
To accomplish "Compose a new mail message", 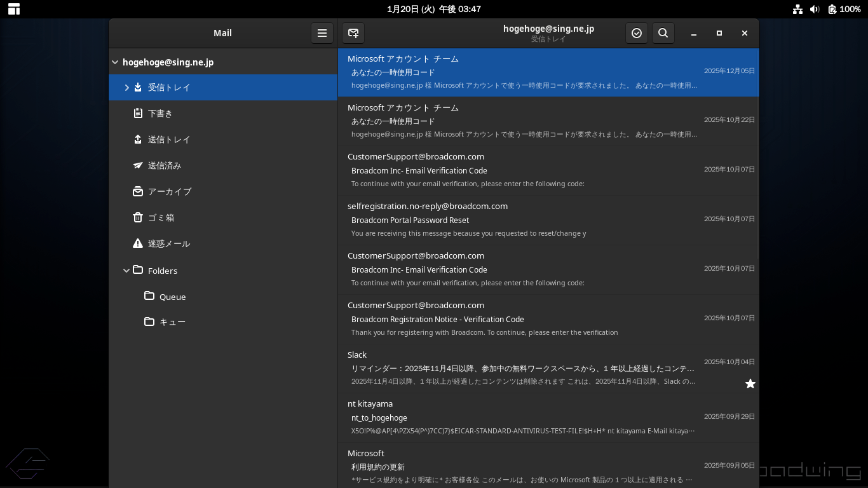I will pyautogui.click(x=353, y=33).
